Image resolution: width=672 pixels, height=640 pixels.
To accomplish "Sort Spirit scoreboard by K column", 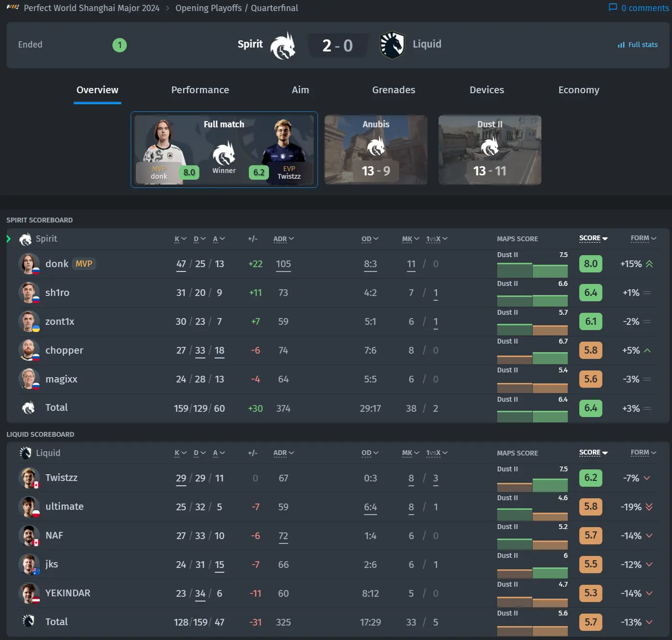I will [180, 239].
